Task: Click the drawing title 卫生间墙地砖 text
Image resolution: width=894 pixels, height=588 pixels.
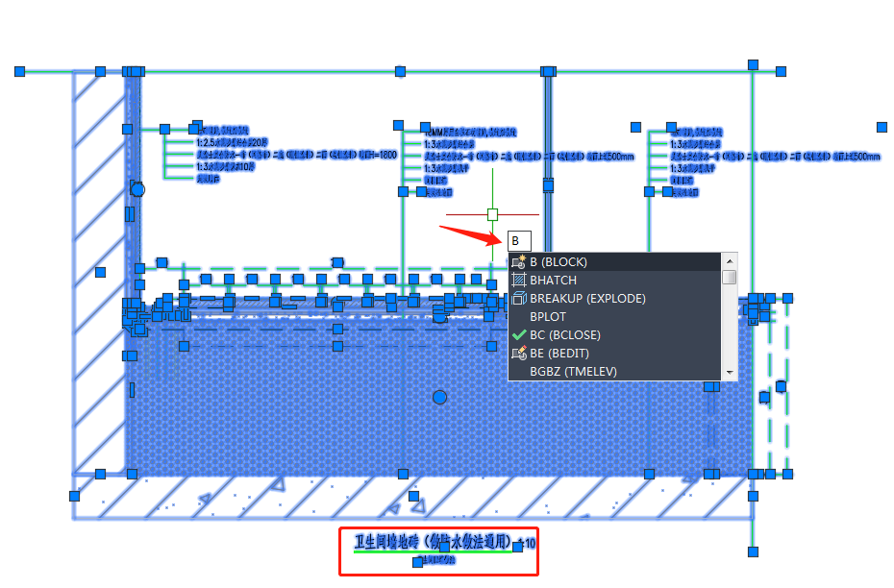Action: [434, 542]
